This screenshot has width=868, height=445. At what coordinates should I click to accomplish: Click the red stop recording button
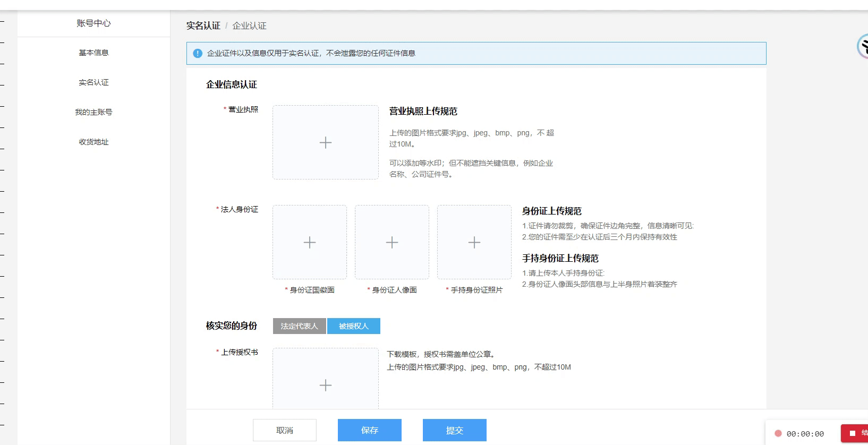854,433
